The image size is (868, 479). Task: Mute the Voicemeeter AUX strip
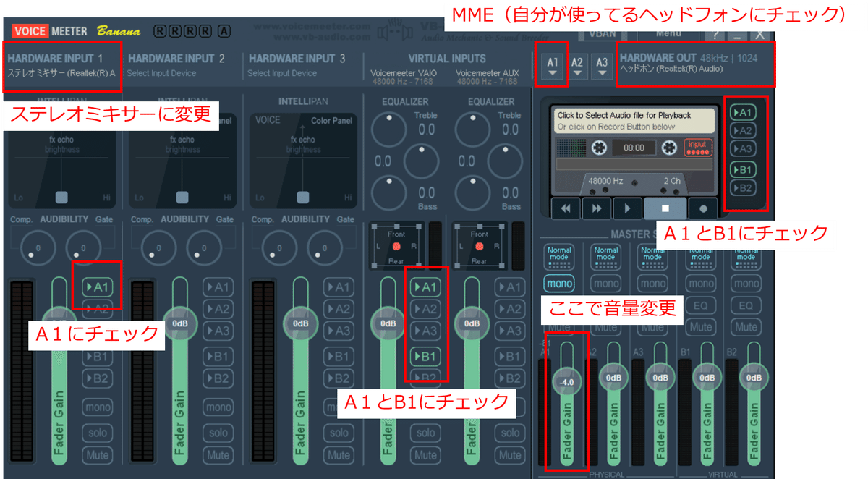[509, 455]
